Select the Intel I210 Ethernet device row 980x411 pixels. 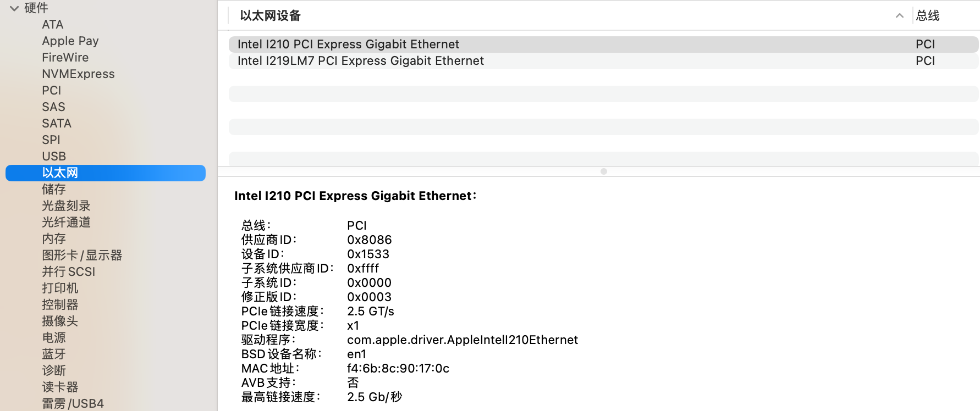(x=347, y=44)
